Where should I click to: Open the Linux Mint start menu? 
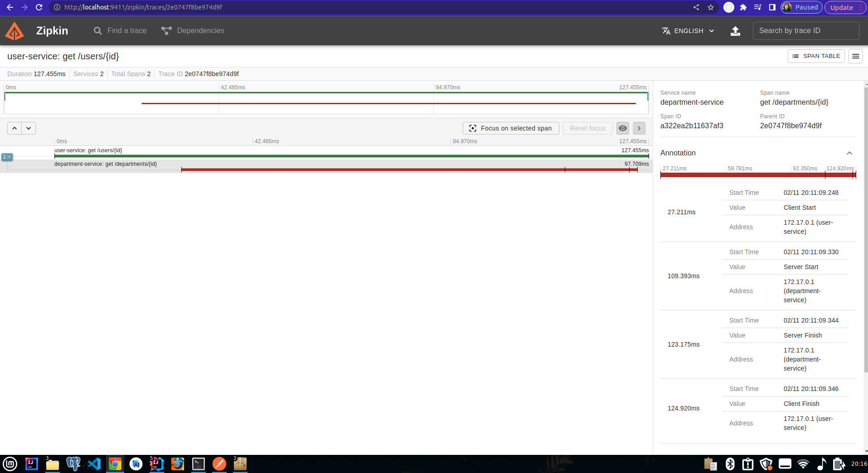point(10,464)
